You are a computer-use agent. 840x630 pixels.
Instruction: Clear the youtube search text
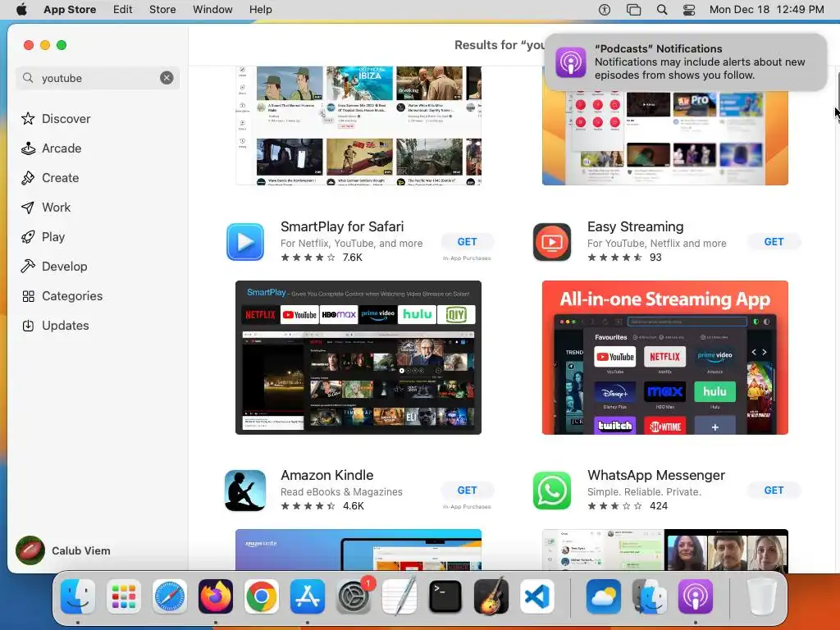pos(167,78)
